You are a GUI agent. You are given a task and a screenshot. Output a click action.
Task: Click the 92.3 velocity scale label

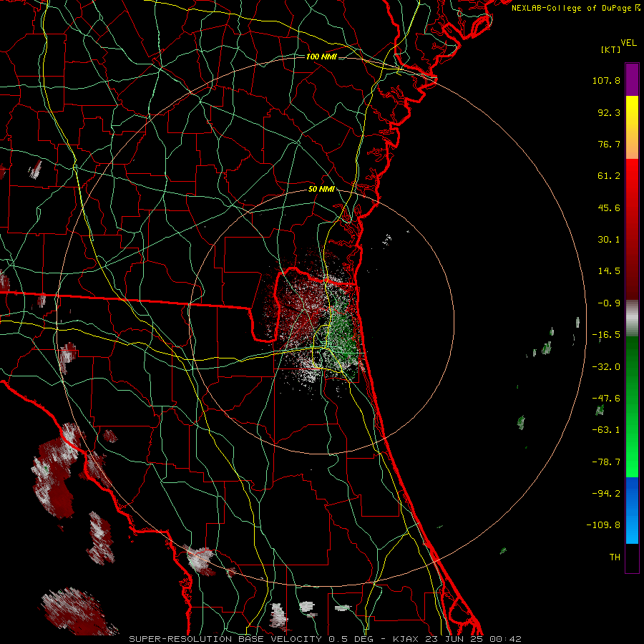[609, 112]
